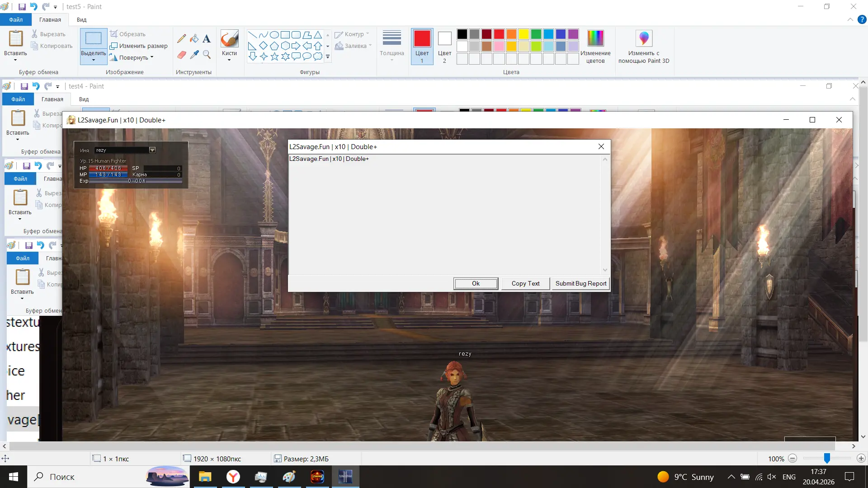Image resolution: width=868 pixels, height=488 pixels.
Task: Select the Magnifier tool
Action: click(207, 55)
